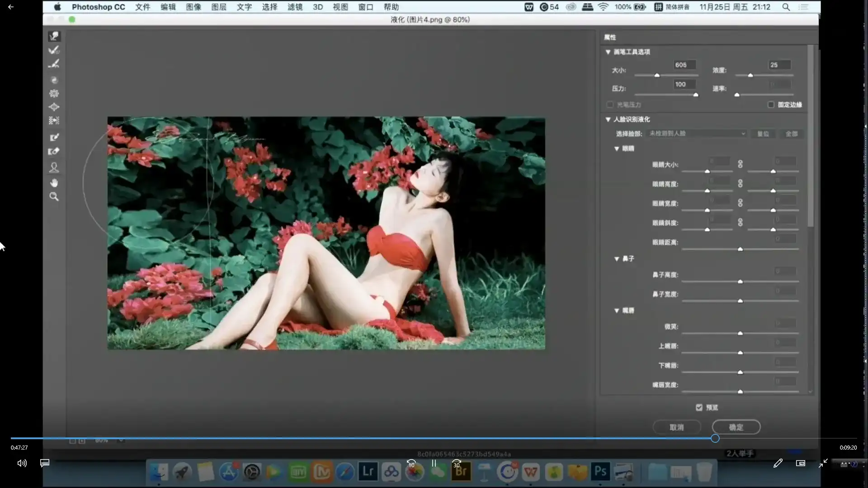The height and width of the screenshot is (488, 868).
Task: Enable the 固定边缘 pin edges checkbox
Action: click(770, 104)
